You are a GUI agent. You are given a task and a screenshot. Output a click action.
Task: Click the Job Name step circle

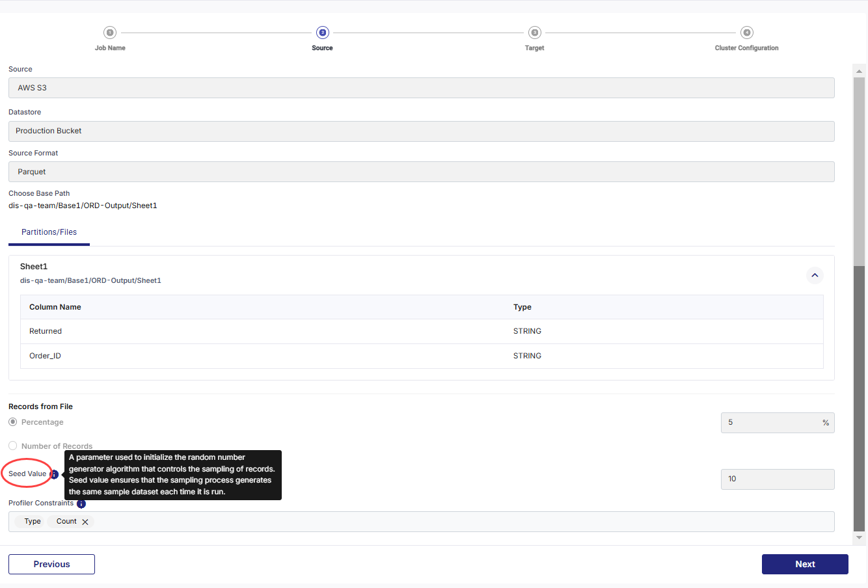(110, 33)
